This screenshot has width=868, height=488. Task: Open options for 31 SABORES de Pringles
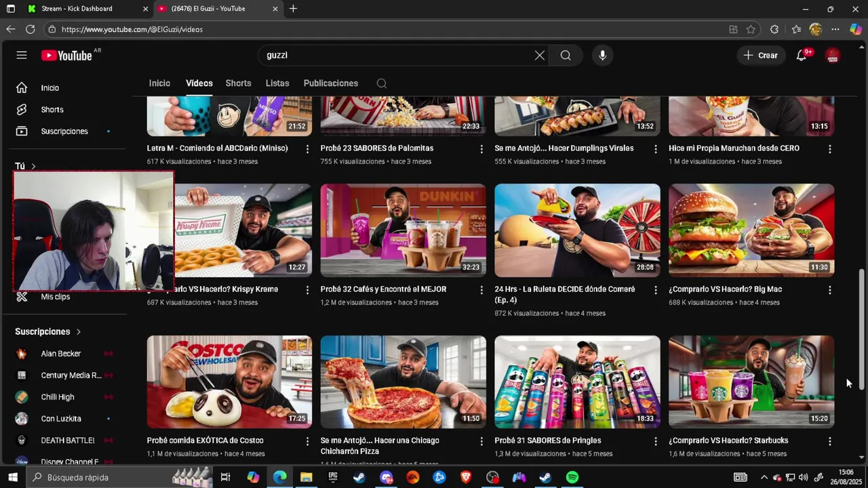(x=656, y=441)
